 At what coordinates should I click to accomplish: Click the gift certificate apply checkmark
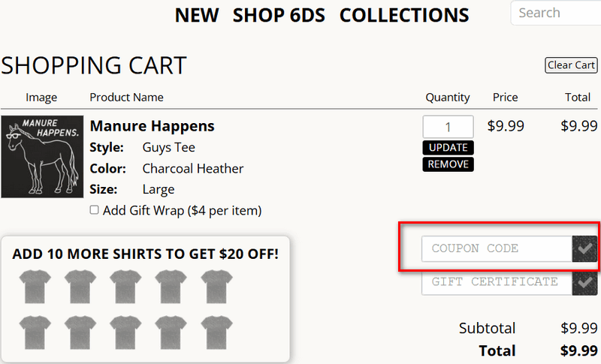585,282
